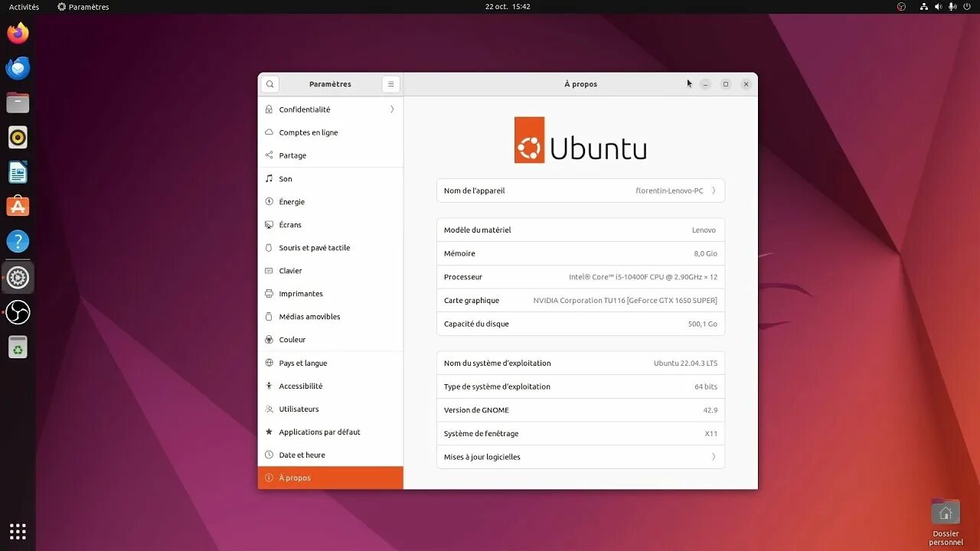Open OBS Studio from the dock

coord(18,312)
